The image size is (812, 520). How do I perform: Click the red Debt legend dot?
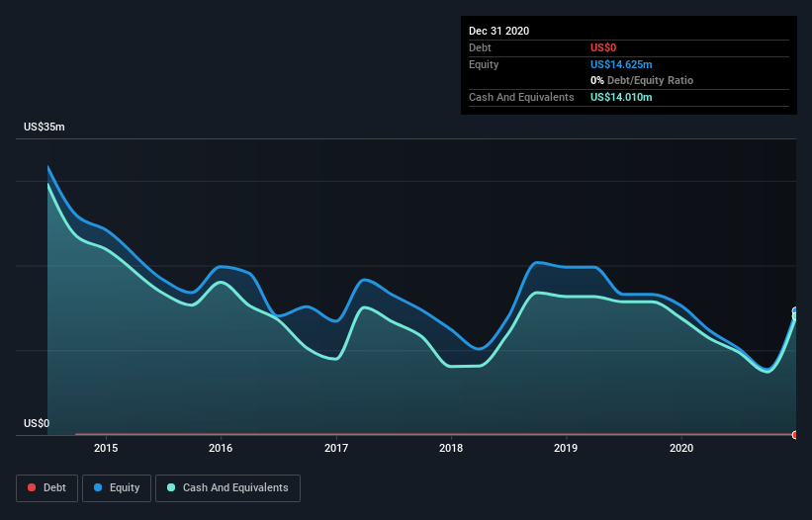[x=32, y=487]
